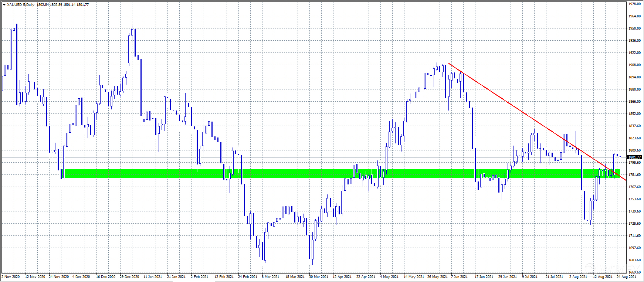The height and width of the screenshot is (282, 644).
Task: Click the 1823.60 price axis label
Action: (x=634, y=138)
